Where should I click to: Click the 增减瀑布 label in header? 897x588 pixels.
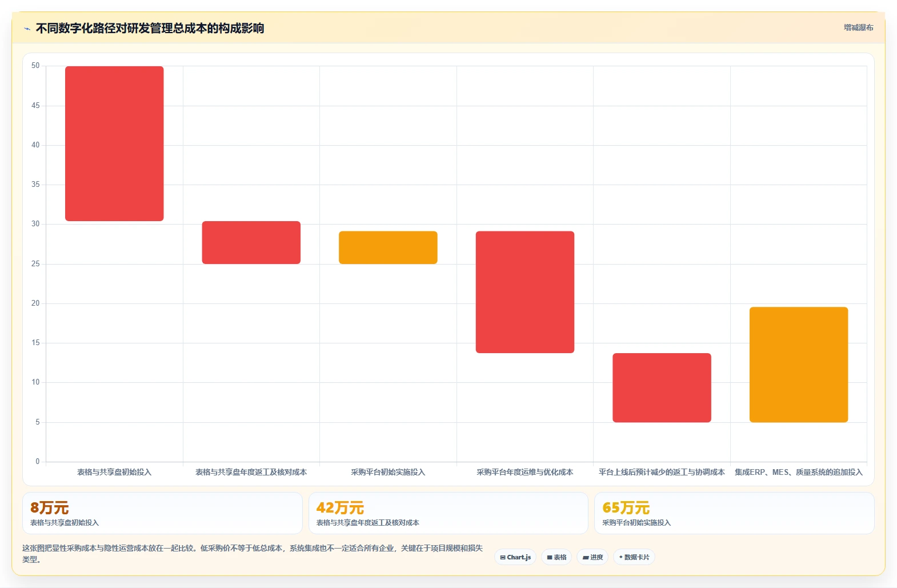click(858, 27)
